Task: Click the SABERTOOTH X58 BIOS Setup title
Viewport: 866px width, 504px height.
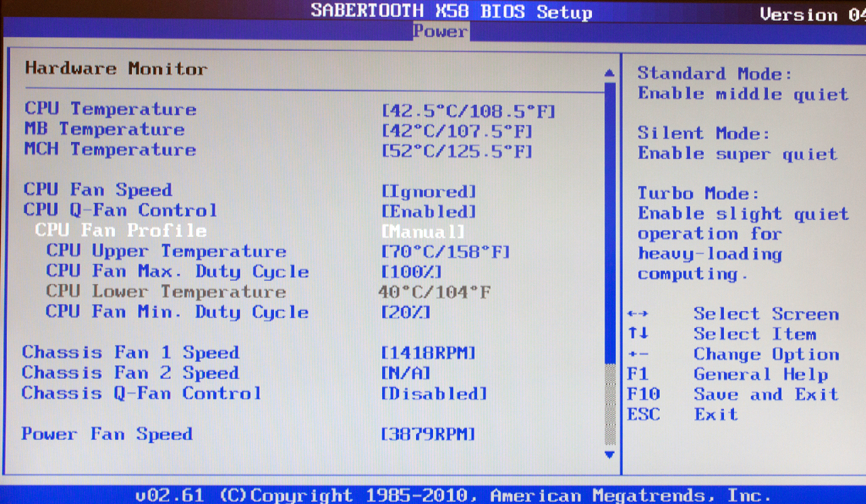Action: (x=451, y=12)
